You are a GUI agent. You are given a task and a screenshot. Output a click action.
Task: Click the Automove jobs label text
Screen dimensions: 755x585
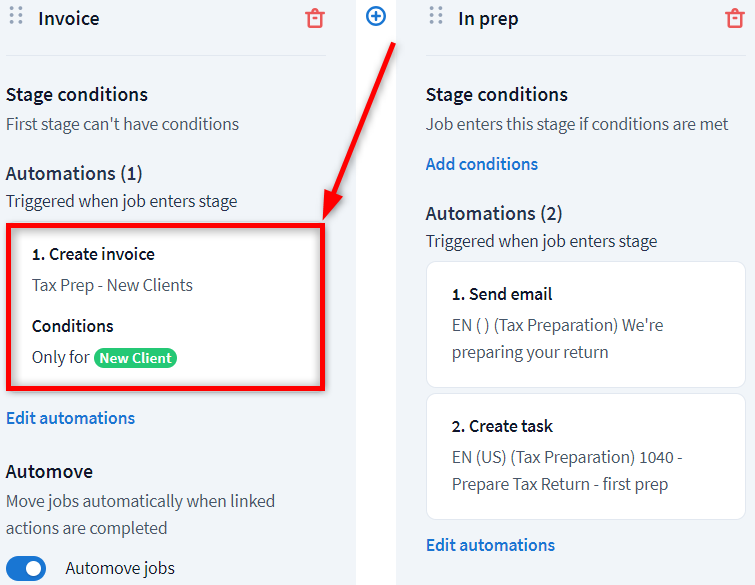point(120,569)
